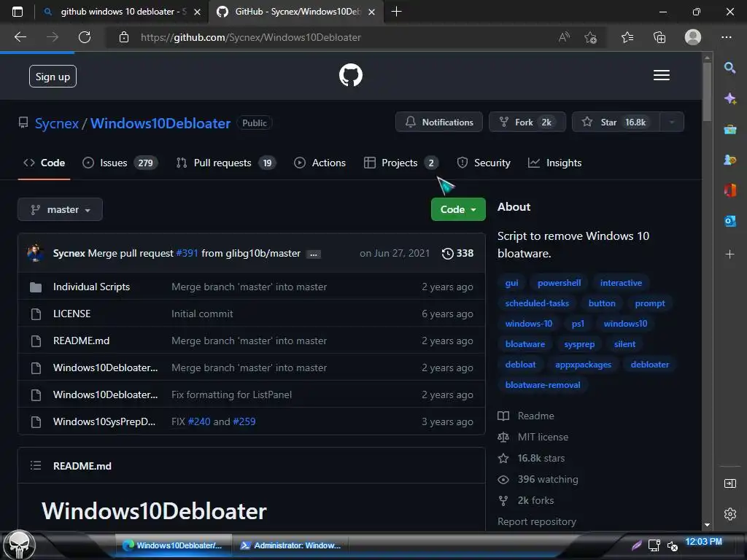Open the Windows10Debloater repository title link
This screenshot has width=747, height=560.
click(160, 123)
